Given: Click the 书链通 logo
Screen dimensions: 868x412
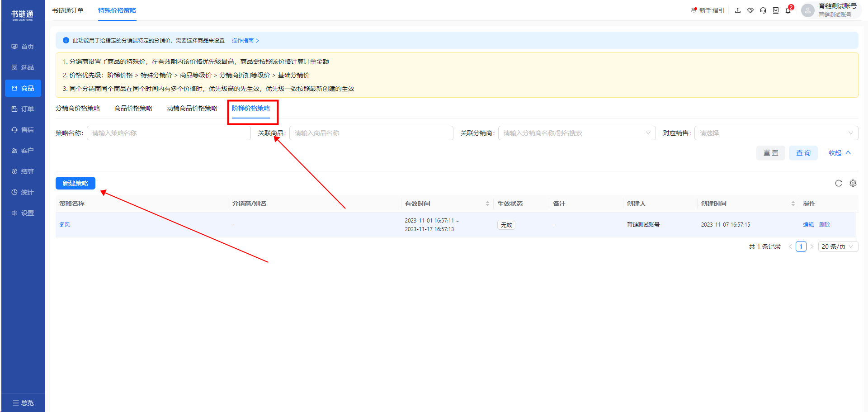Looking at the screenshot, I should pos(23,15).
